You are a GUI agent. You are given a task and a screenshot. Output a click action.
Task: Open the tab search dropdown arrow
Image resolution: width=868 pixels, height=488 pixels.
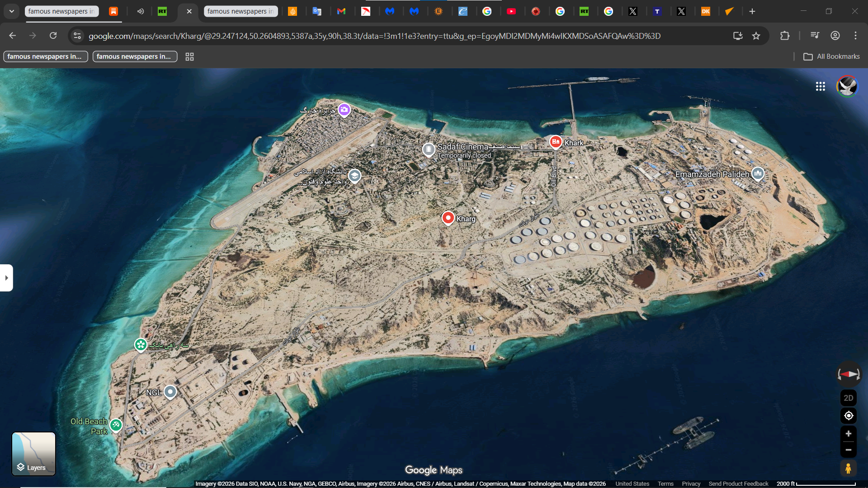tap(12, 11)
